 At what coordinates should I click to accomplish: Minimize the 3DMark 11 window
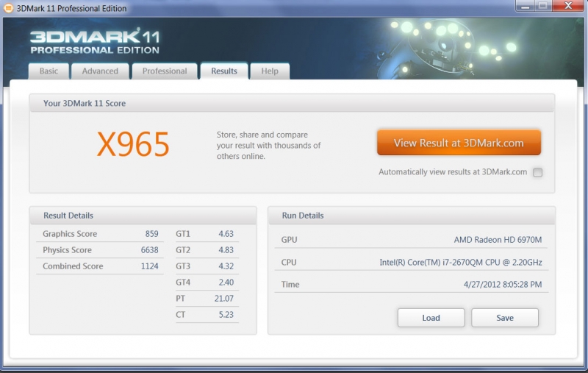click(x=525, y=6)
